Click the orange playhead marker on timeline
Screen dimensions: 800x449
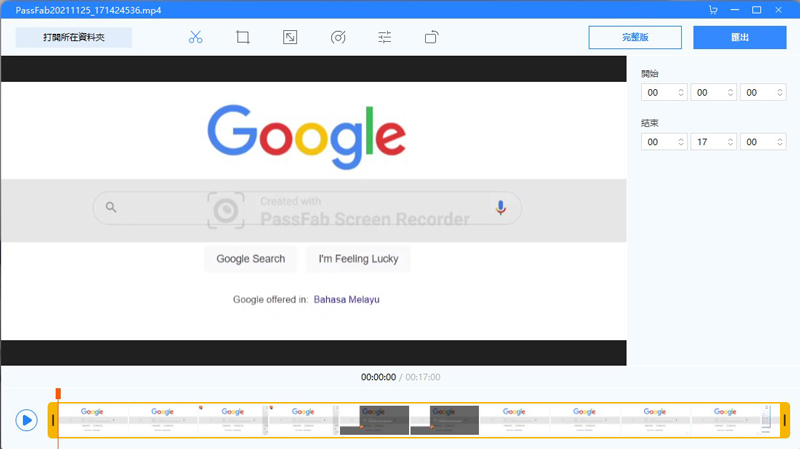(x=58, y=393)
